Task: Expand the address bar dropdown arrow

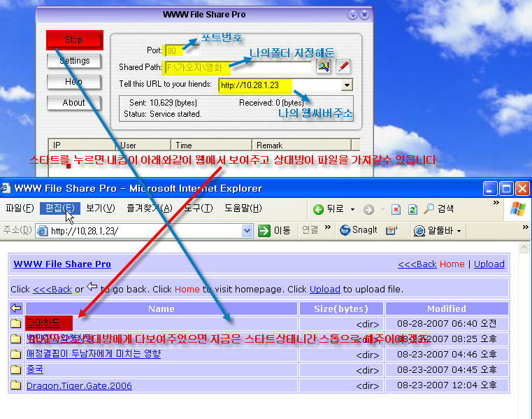Action: [247, 232]
